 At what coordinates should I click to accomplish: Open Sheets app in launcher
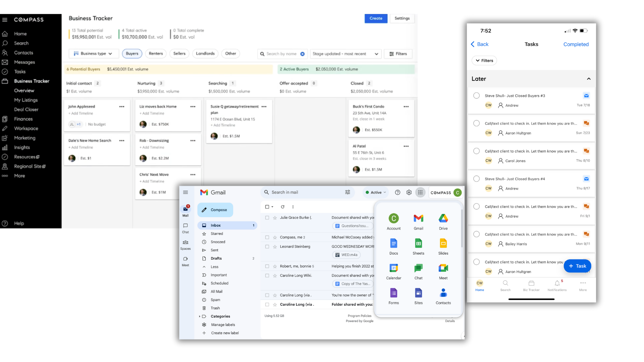(x=418, y=244)
